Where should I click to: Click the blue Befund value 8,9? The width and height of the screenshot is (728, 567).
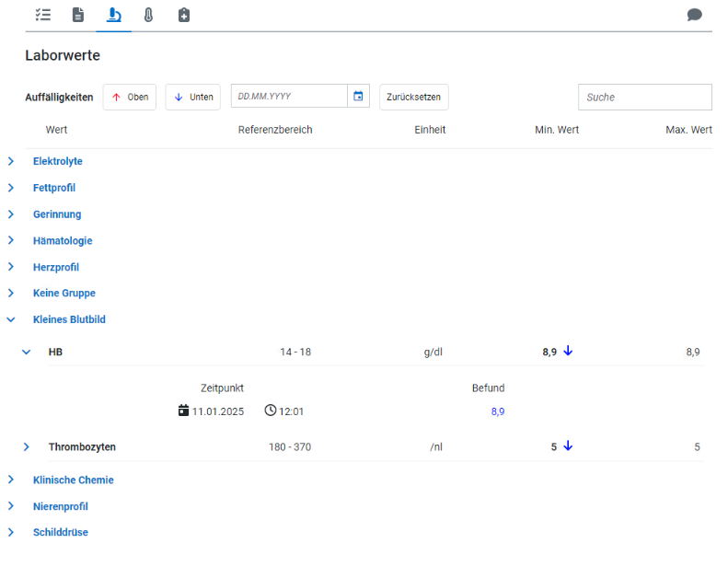tap(498, 411)
